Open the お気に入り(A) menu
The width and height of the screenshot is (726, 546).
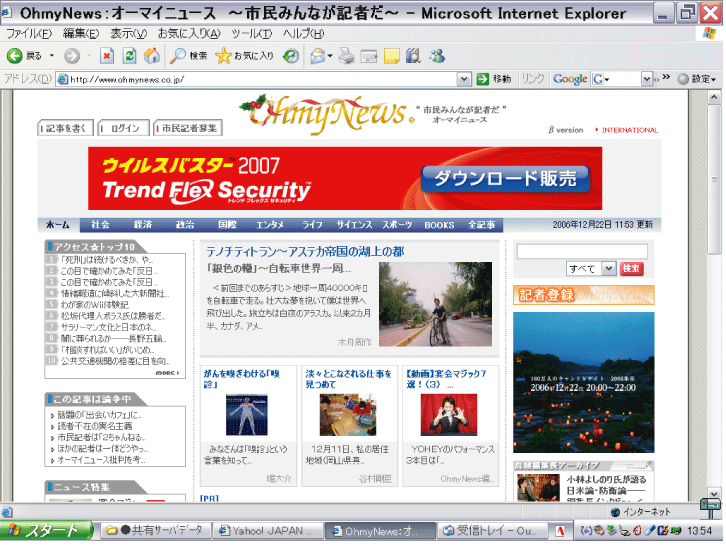189,33
